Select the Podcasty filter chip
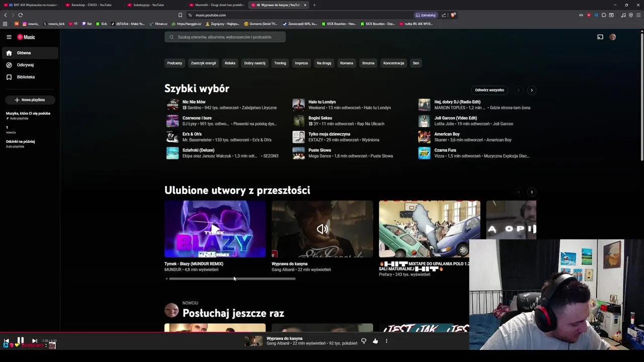 [175, 63]
